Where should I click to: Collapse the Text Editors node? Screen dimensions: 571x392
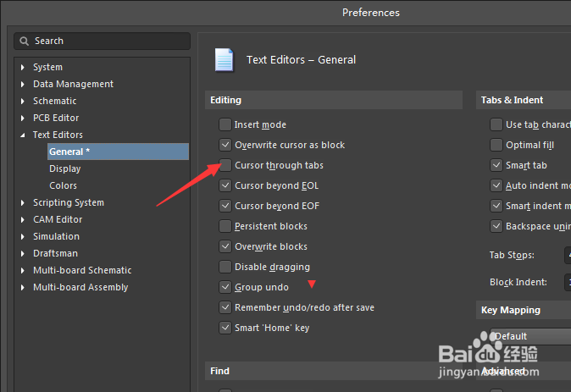[23, 135]
